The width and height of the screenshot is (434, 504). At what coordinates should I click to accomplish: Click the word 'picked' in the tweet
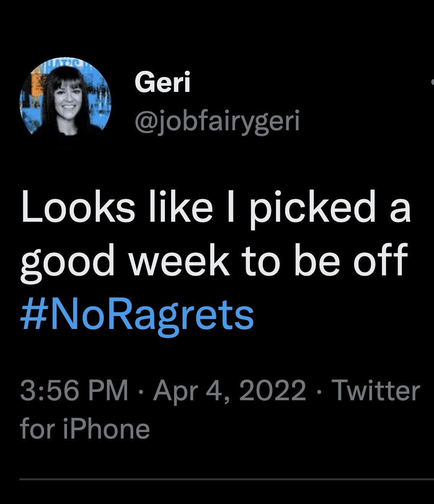point(312,210)
